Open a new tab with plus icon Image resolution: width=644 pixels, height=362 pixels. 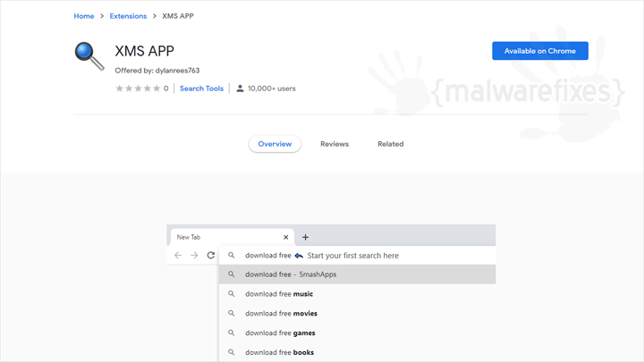pyautogui.click(x=305, y=237)
